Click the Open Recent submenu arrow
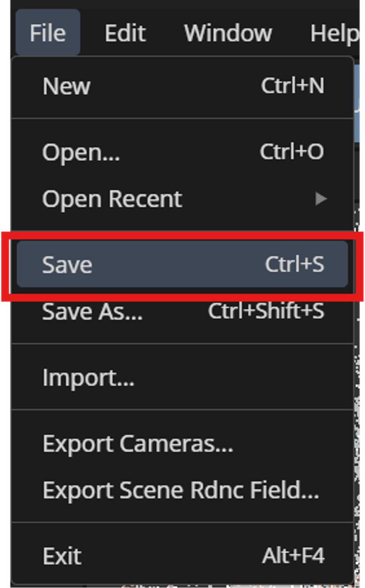Viewport: 365px width, 588px height. click(320, 199)
